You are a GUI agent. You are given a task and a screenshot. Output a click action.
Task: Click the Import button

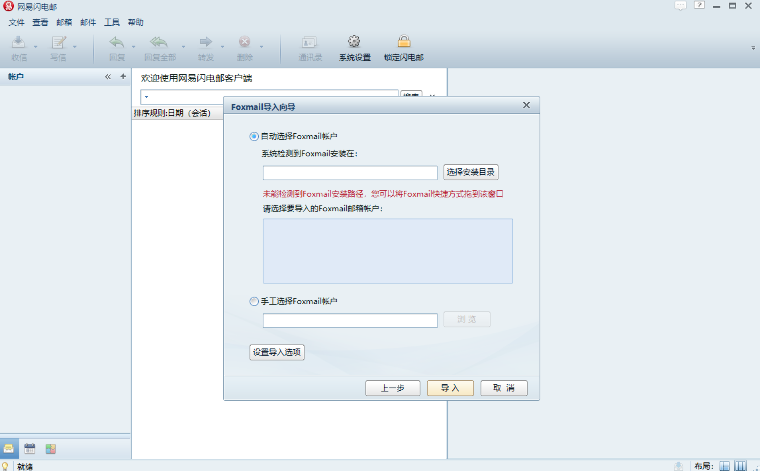[x=450, y=388]
